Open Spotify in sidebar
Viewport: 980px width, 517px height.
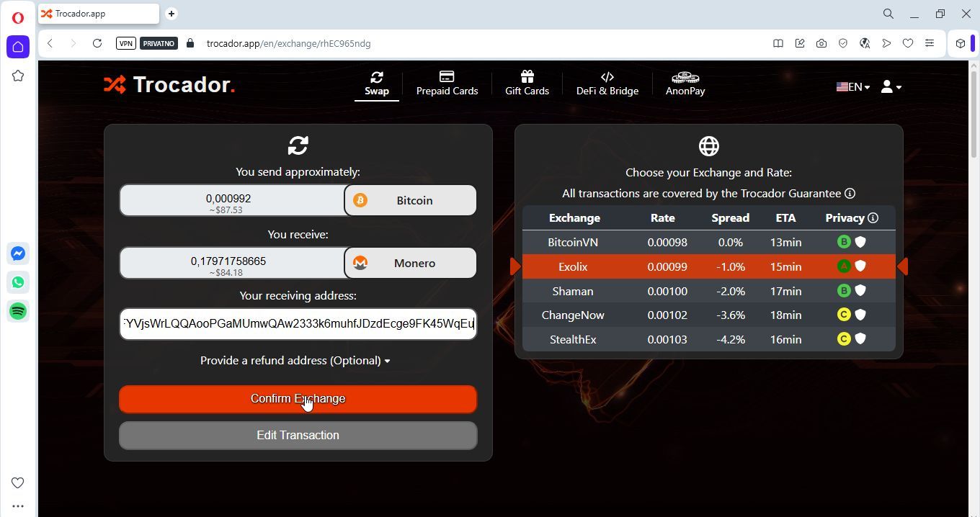pyautogui.click(x=18, y=311)
